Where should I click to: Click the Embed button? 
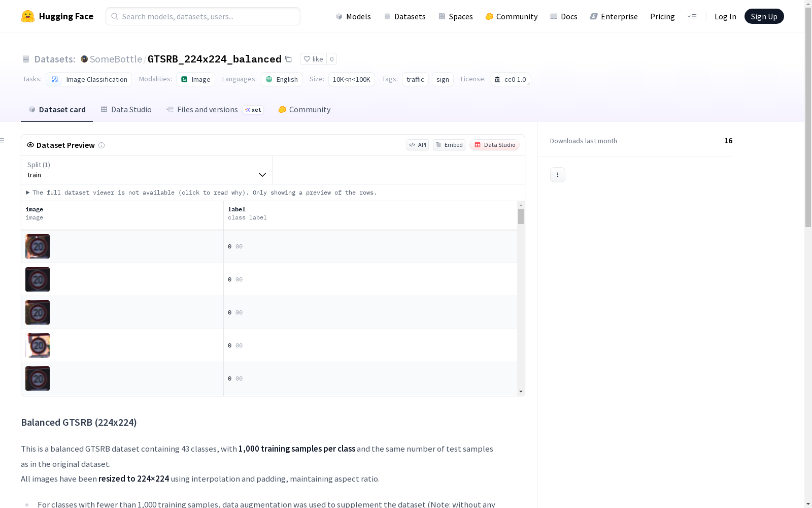tap(449, 145)
